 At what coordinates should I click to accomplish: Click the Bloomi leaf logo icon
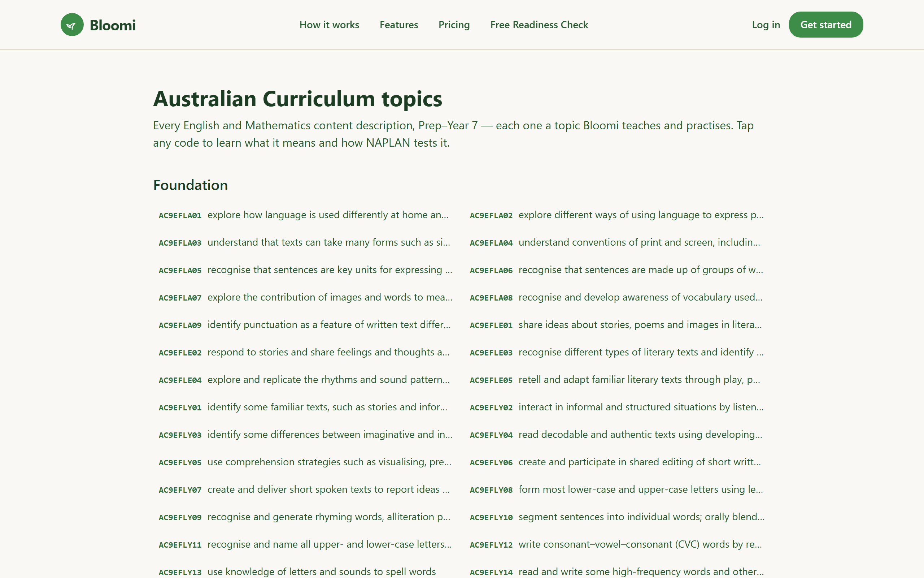coord(72,25)
